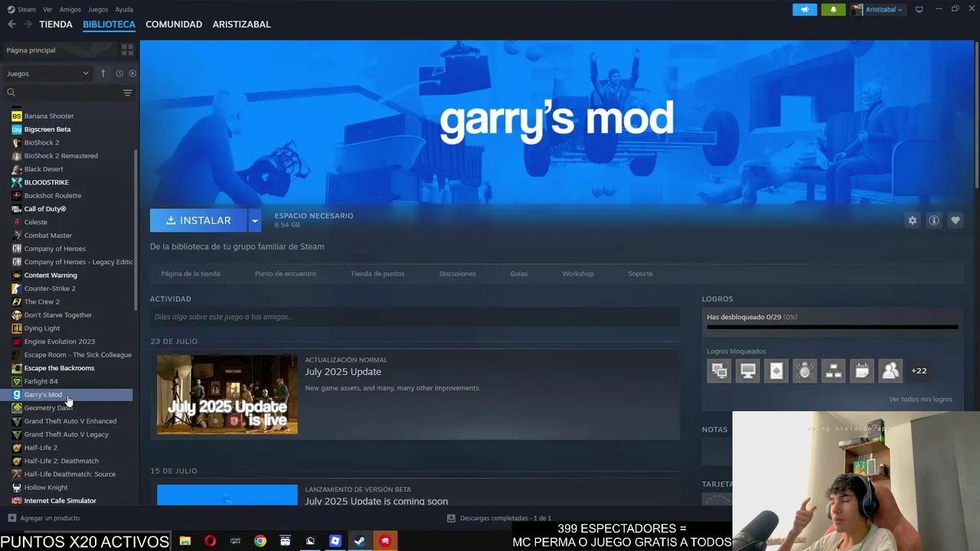The width and height of the screenshot is (980, 551).
Task: Click Ver todos mis logros
Action: point(920,399)
